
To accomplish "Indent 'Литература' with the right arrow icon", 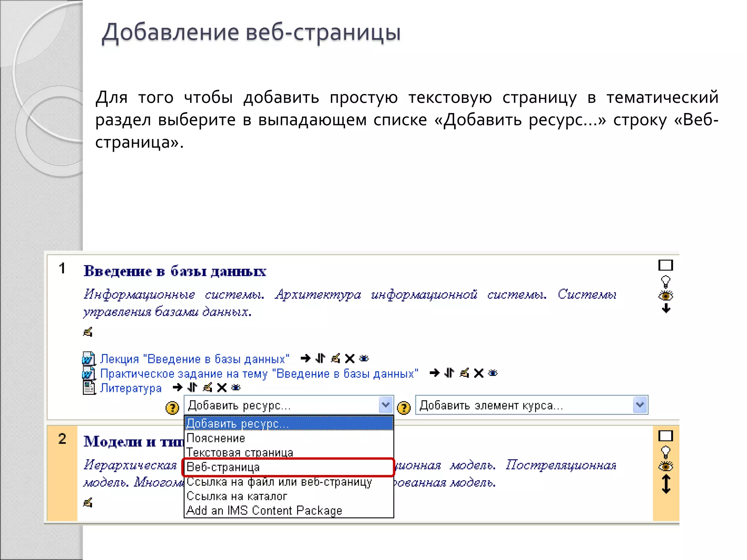I will coord(178,388).
